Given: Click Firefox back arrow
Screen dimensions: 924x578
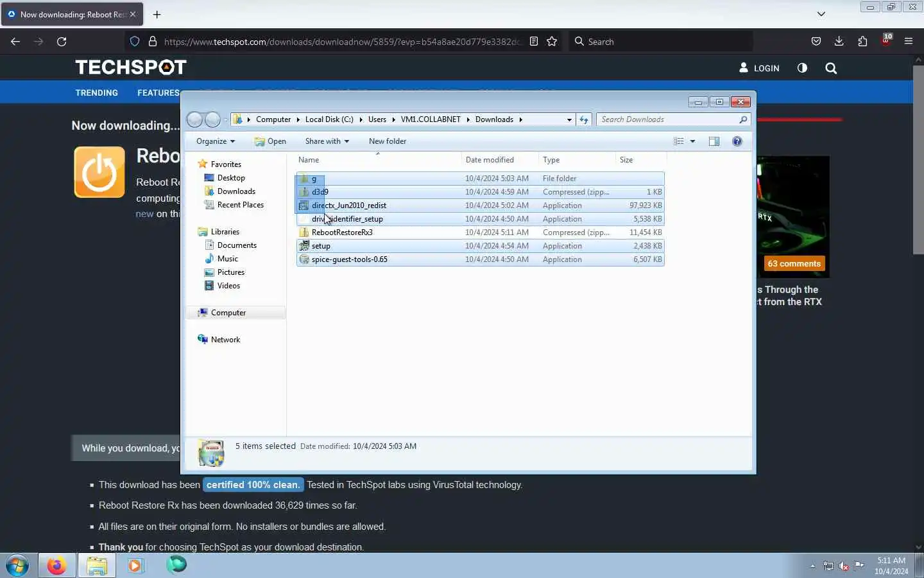Looking at the screenshot, I should (x=15, y=41).
